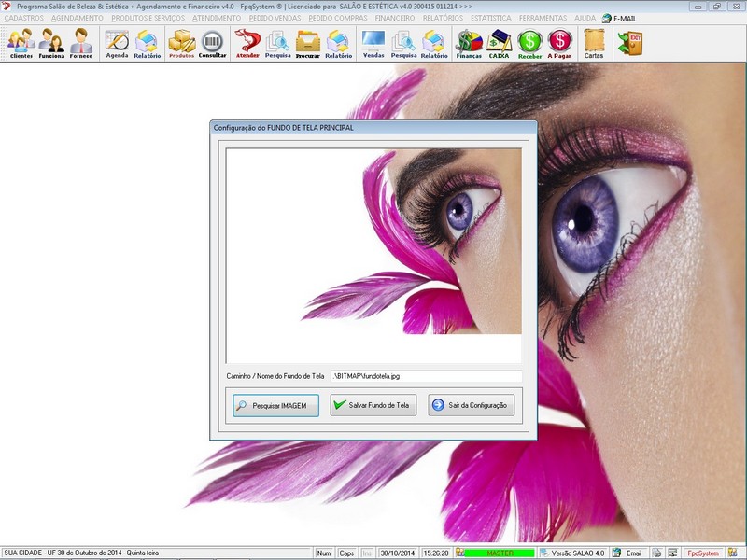Click the green MASTER user indicator

[500, 553]
